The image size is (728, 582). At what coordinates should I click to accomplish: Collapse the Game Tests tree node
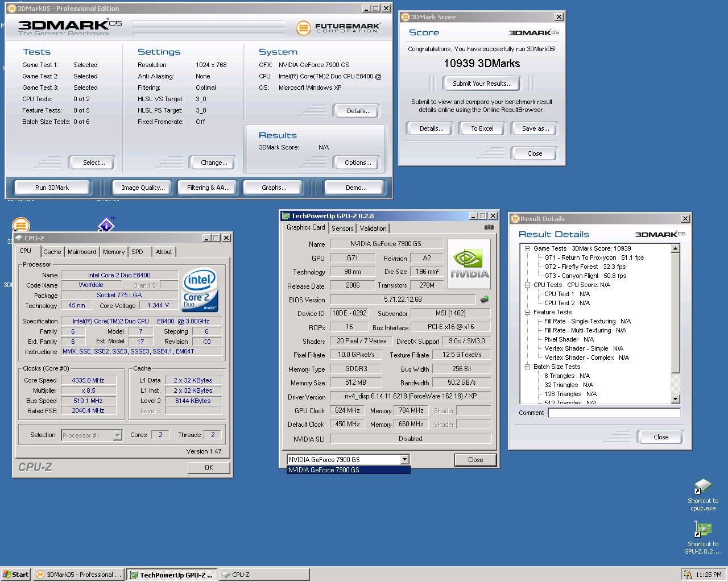527,248
